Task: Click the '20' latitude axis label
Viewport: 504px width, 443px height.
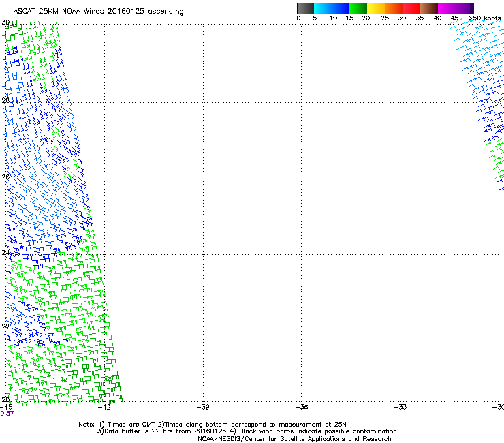Action: click(x=5, y=400)
